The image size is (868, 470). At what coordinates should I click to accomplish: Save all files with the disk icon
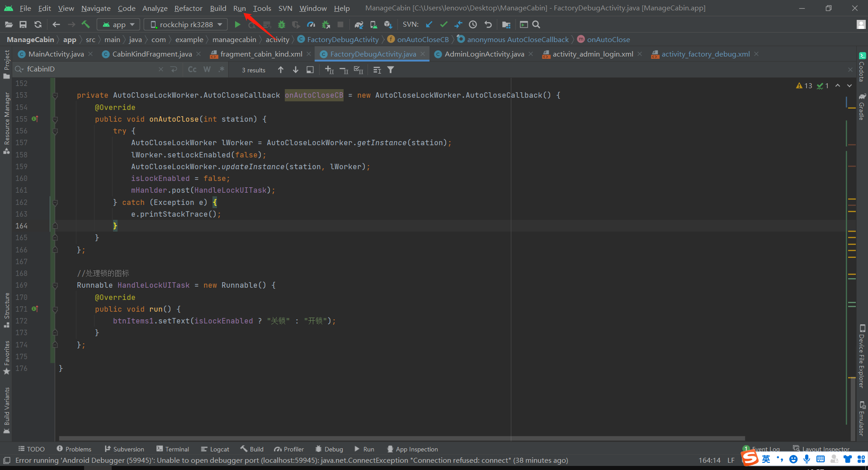point(23,24)
